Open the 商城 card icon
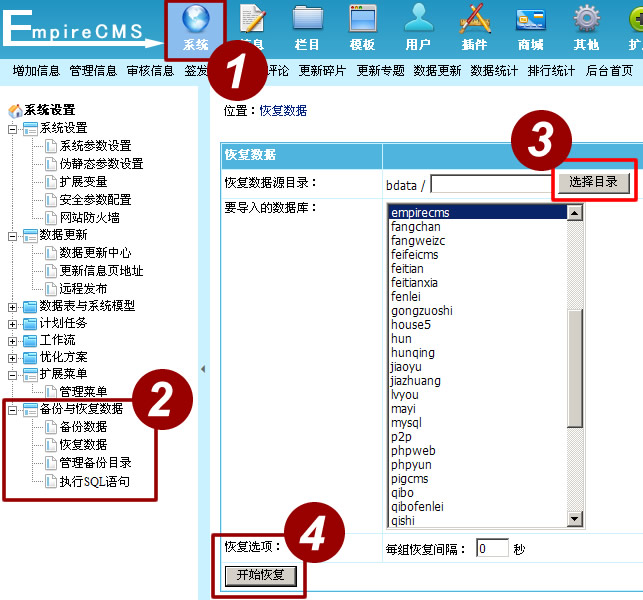 (531, 20)
